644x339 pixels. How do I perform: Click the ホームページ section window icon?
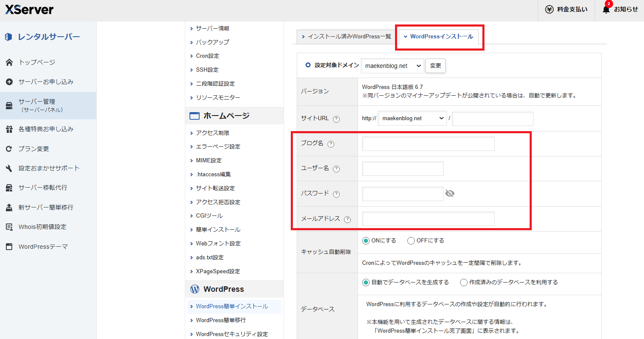point(195,116)
